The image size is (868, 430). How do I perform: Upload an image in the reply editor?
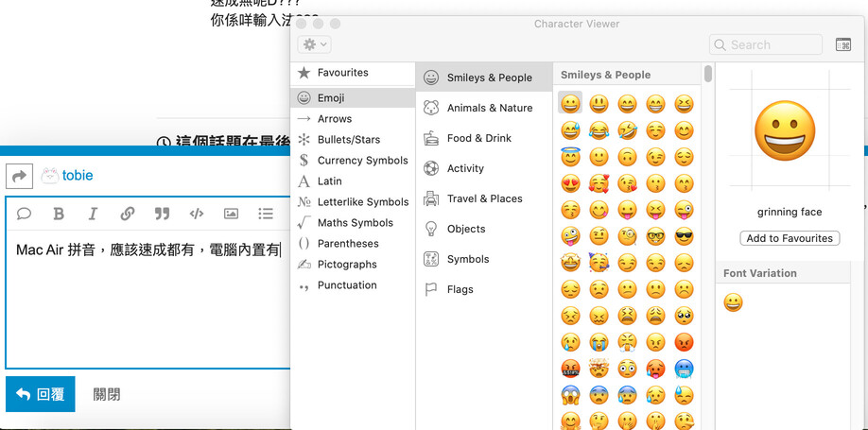(231, 214)
